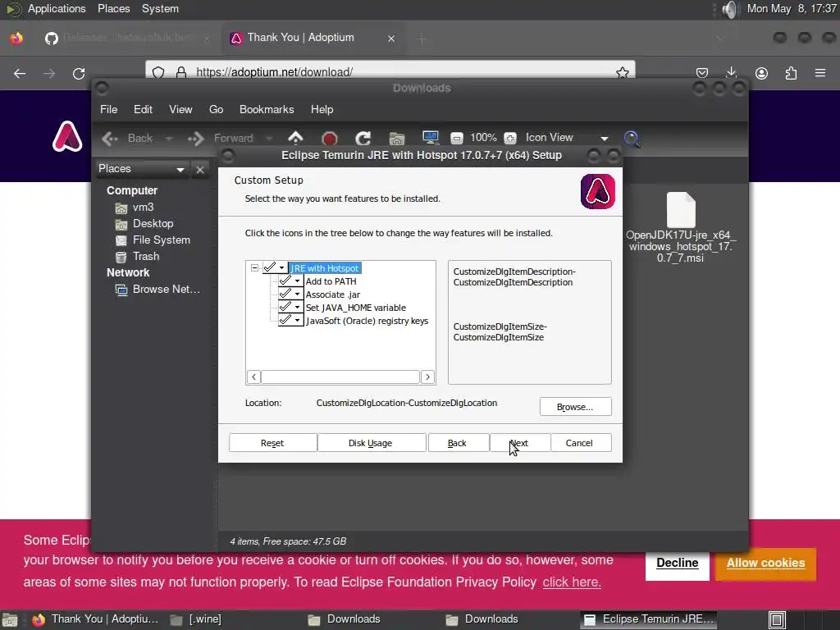The width and height of the screenshot is (840, 630).
Task: Open the Firefox account icon
Action: [761, 73]
